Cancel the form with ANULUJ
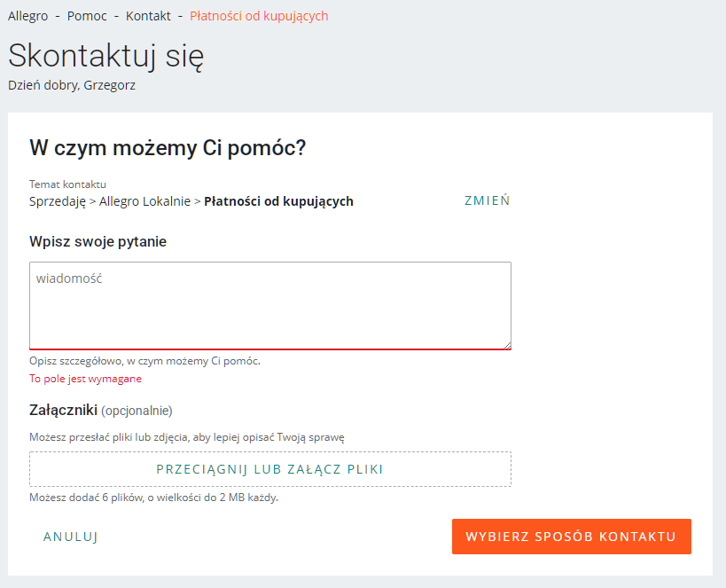This screenshot has height=588, width=726. 70,537
